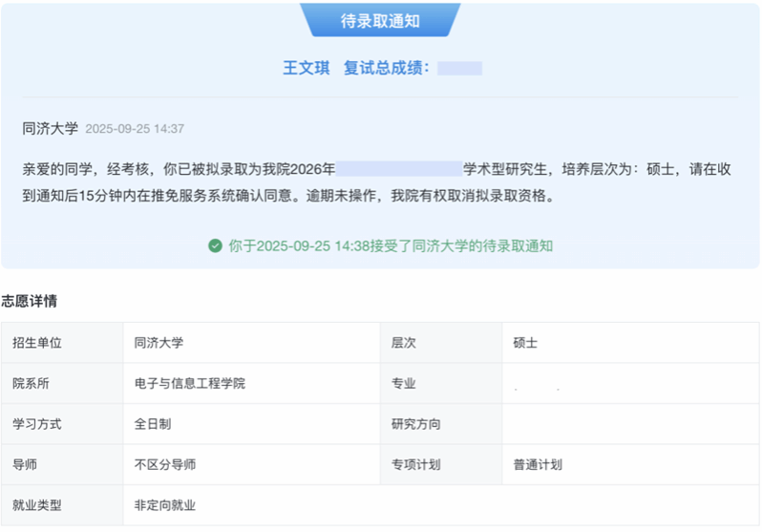The height and width of the screenshot is (532, 762).
Task: Select the name 王文琪
Action: pyautogui.click(x=307, y=68)
